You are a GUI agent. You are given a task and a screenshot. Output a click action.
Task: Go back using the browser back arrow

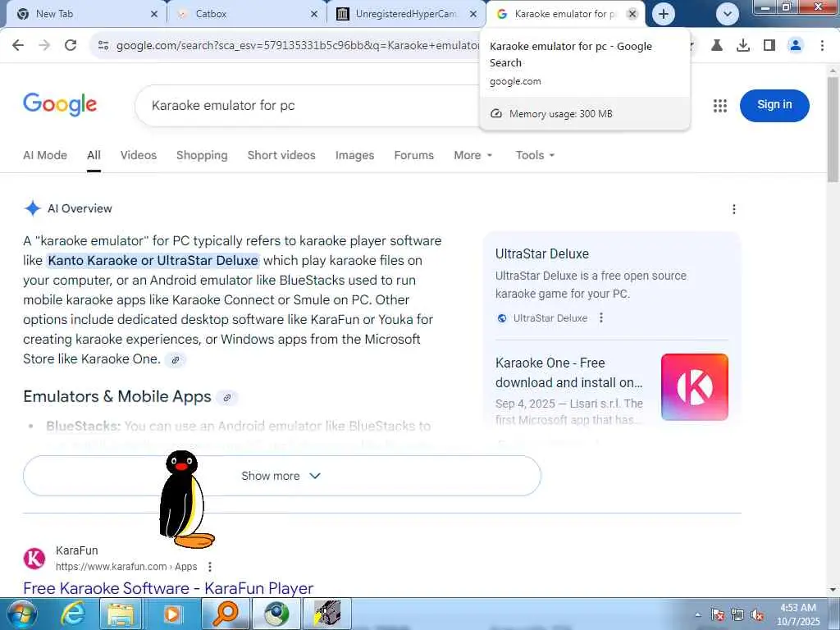click(x=18, y=45)
